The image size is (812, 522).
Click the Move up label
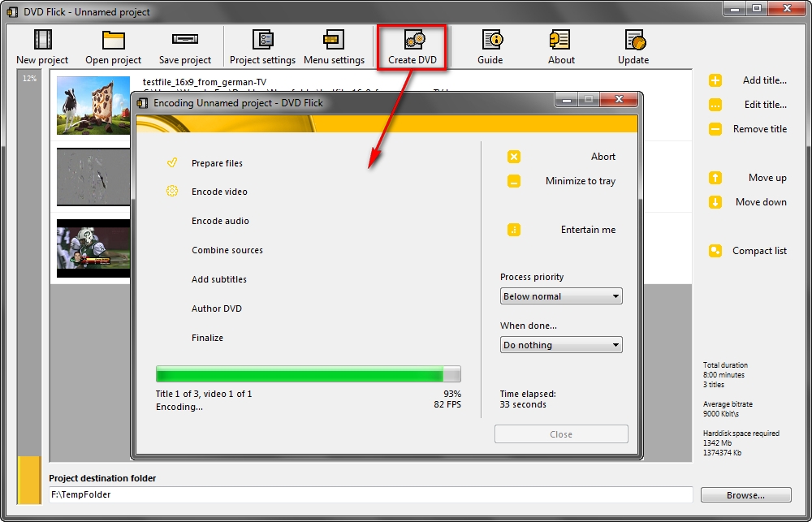[767, 178]
